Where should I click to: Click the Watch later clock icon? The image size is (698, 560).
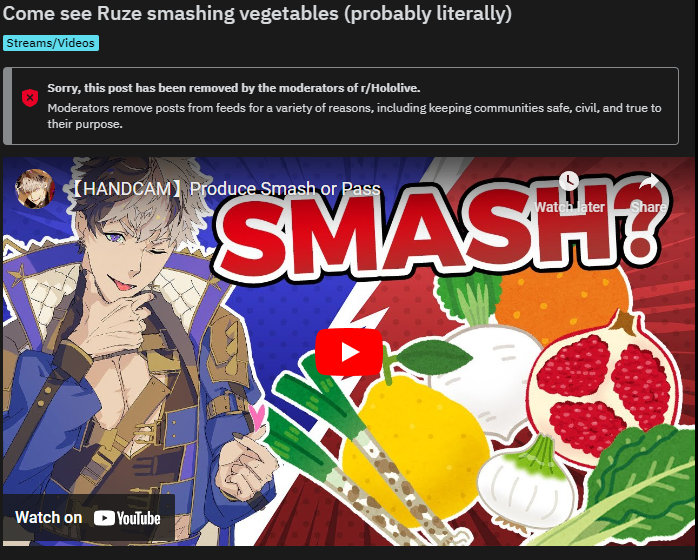[569, 181]
